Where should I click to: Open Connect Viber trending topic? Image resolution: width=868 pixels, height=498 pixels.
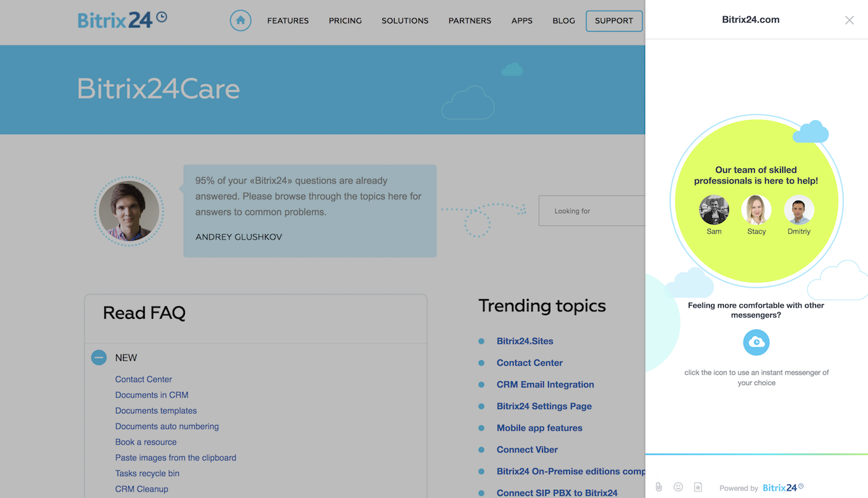click(527, 450)
